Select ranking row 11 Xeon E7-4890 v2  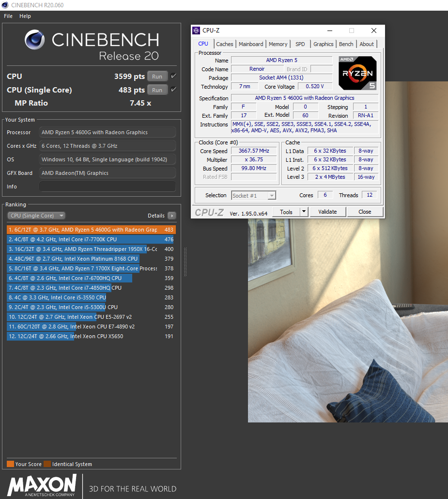click(x=91, y=327)
